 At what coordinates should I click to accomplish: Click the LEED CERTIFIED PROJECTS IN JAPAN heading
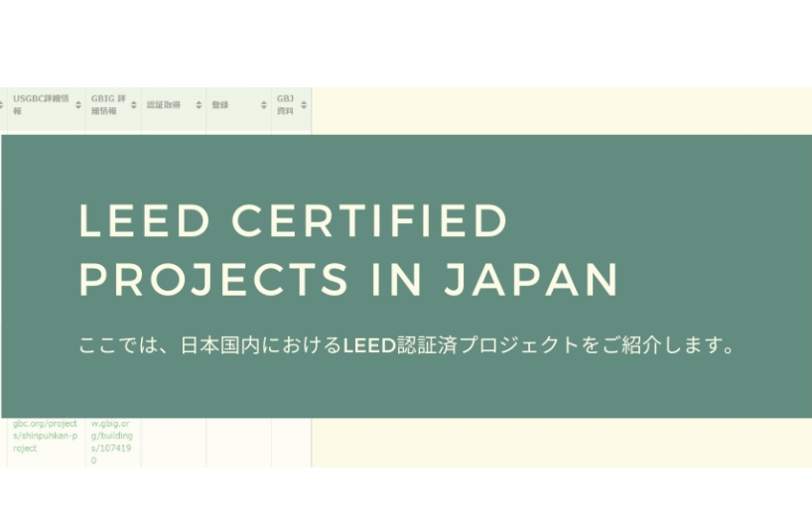[348, 250]
